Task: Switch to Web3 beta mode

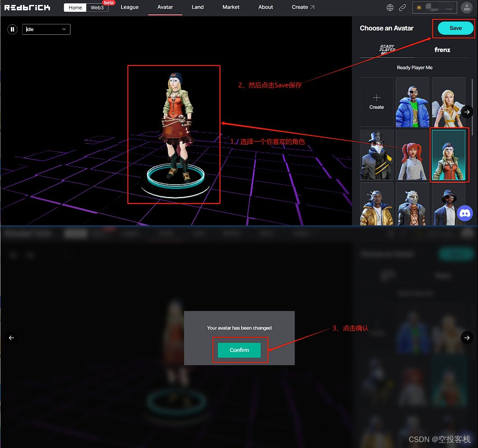Action: pos(97,8)
